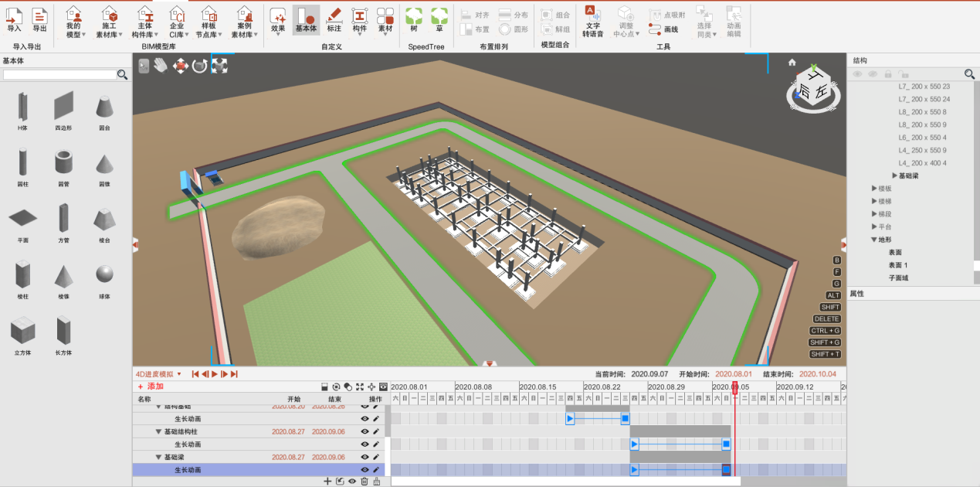The width and height of the screenshot is (980, 487).
Task: Toggle visibility of 基础结构柱 row
Action: click(364, 431)
